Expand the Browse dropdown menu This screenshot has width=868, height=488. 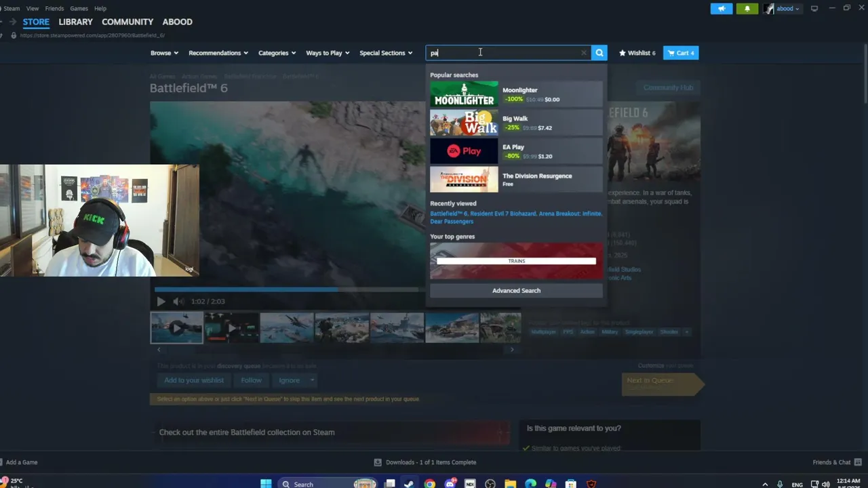click(164, 53)
